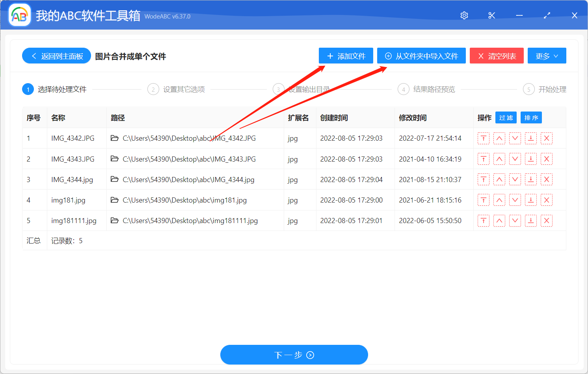This screenshot has height=374, width=588.
Task: Click the scissors icon in title bar
Action: click(x=491, y=15)
